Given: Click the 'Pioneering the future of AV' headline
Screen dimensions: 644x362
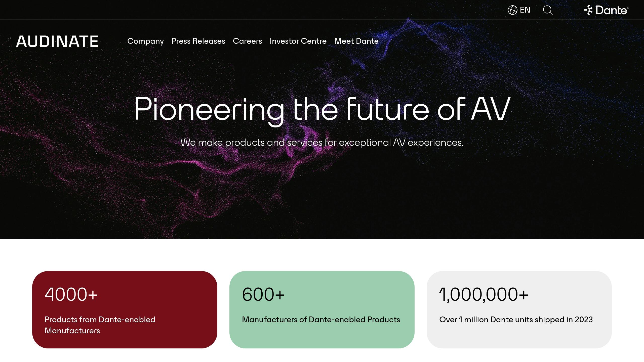Looking at the screenshot, I should [x=322, y=110].
